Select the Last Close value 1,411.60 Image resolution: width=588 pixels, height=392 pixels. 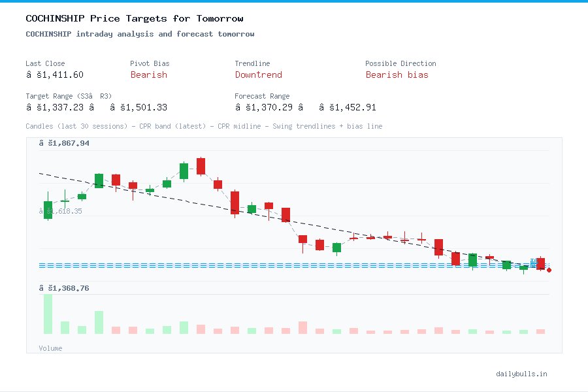click(x=55, y=74)
